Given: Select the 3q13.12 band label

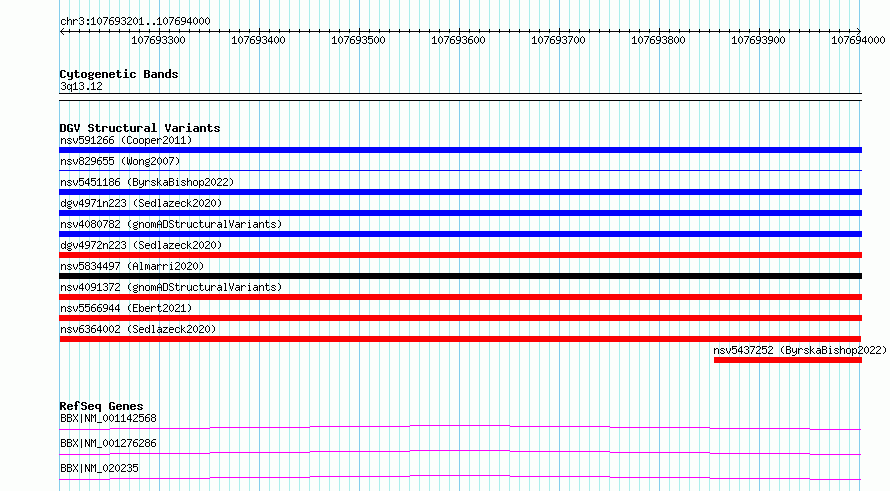Looking at the screenshot, I should [81, 86].
